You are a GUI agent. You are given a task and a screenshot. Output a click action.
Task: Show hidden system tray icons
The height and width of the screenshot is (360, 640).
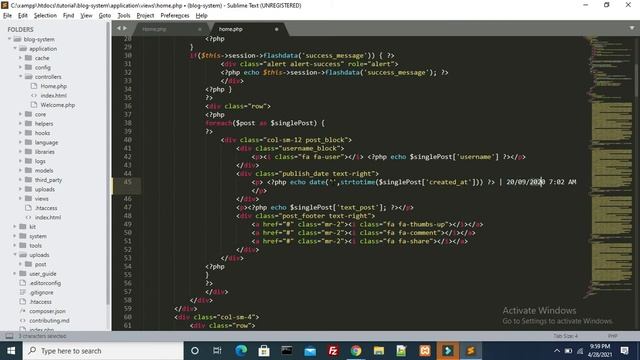[x=557, y=351]
